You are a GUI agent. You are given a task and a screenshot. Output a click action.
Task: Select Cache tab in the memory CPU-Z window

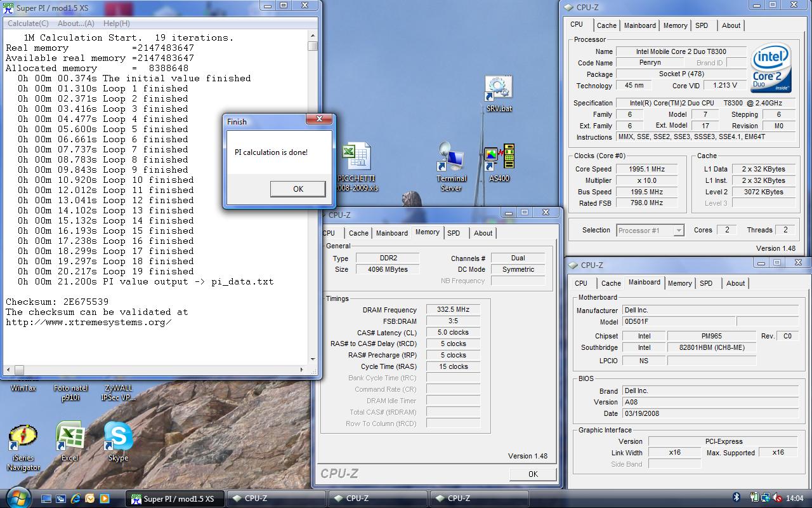point(358,233)
